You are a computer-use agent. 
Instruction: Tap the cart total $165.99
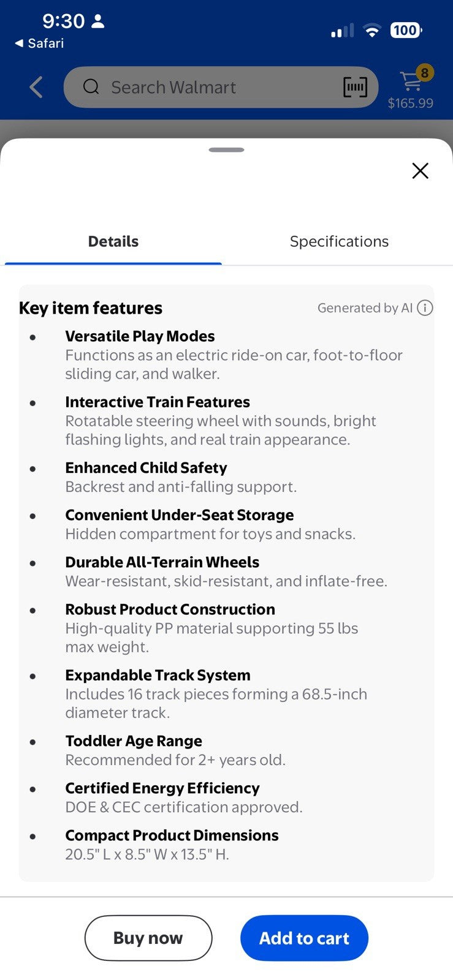click(x=410, y=103)
